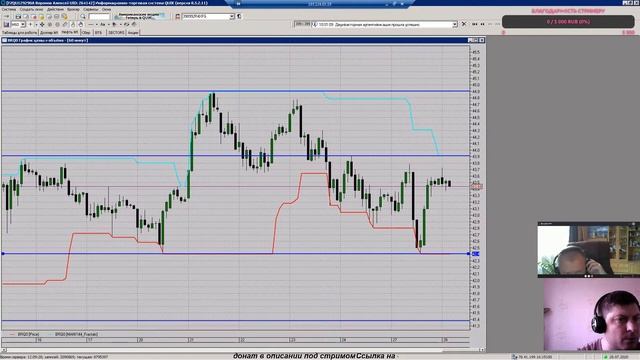Click the eraser delete drawings icon

tap(134, 24)
